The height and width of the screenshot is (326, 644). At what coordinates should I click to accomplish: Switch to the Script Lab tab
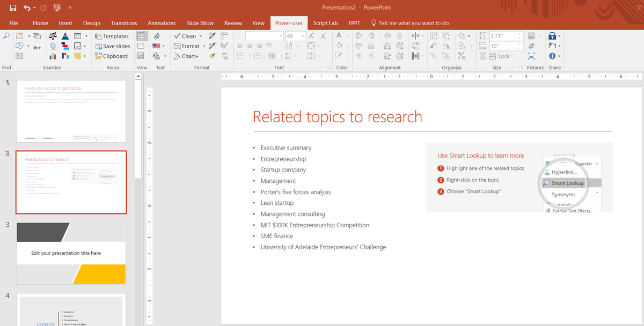click(325, 23)
